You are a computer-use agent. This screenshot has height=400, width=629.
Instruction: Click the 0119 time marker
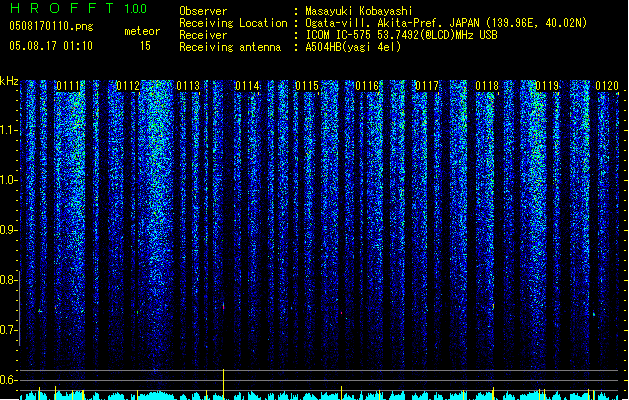pyautogui.click(x=547, y=86)
